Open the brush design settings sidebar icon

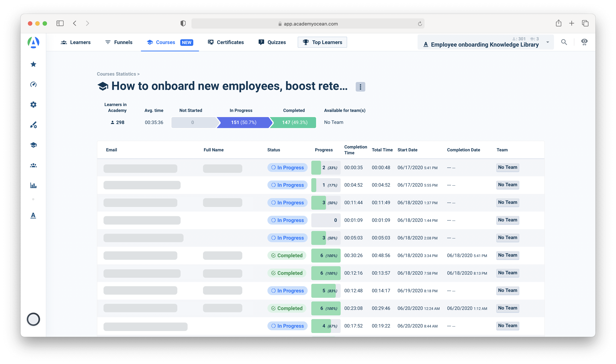point(33,125)
